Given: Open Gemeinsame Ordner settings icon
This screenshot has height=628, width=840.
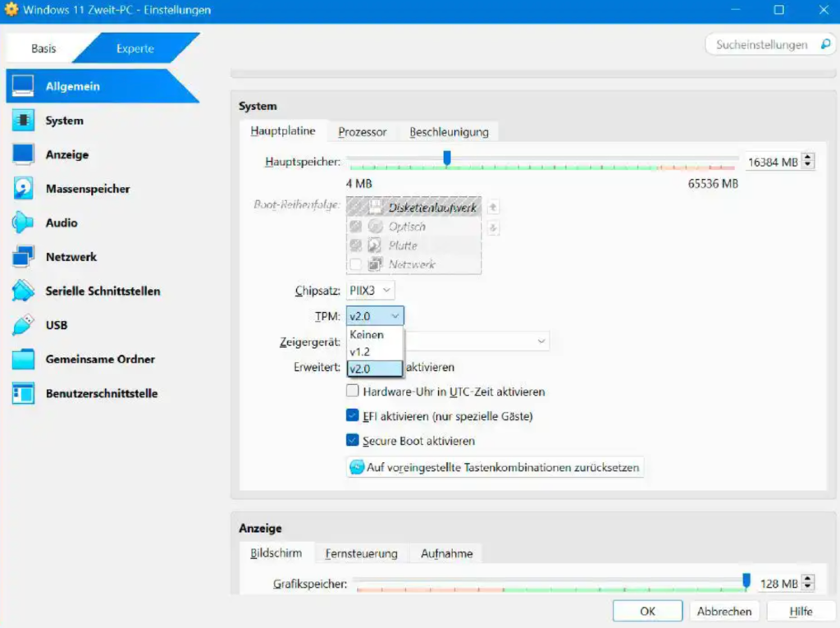Looking at the screenshot, I should point(23,359).
